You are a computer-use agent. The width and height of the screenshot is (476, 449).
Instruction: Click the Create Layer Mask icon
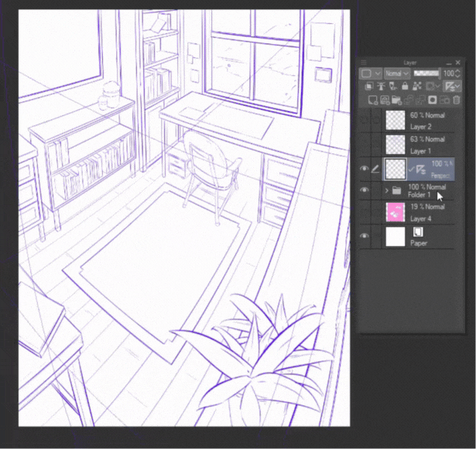[433, 100]
